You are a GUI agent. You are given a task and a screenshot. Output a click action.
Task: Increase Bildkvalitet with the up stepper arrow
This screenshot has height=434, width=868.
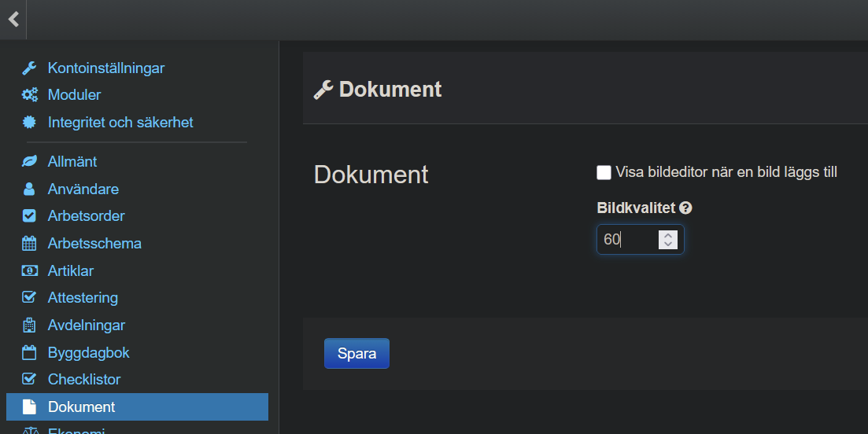(668, 235)
